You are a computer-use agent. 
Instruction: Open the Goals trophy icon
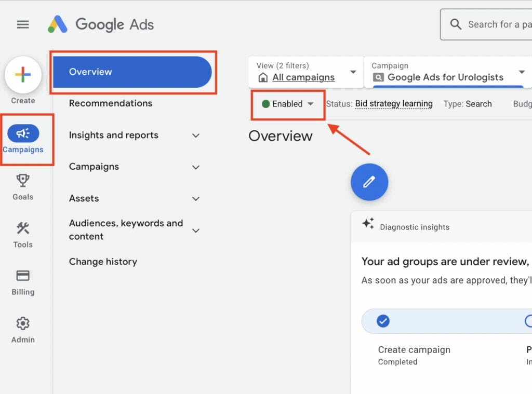[23, 181]
